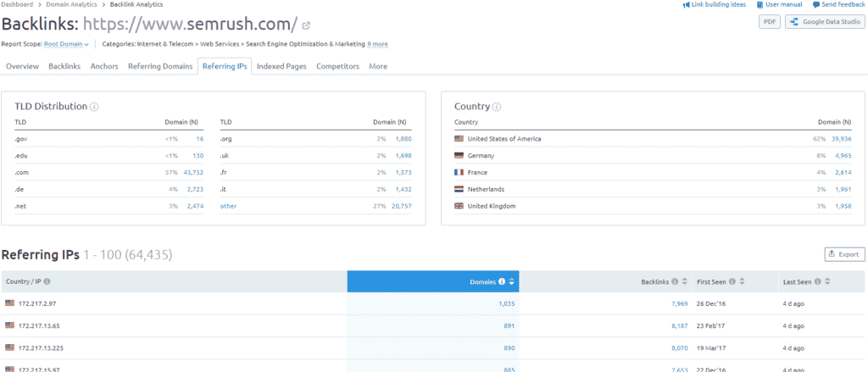Click France domain count 2,614

click(x=843, y=173)
